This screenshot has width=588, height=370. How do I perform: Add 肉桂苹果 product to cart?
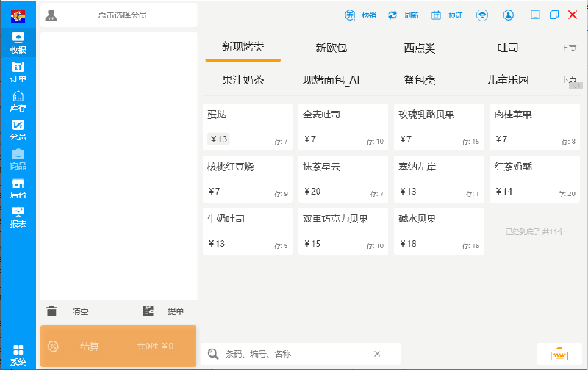pos(535,127)
